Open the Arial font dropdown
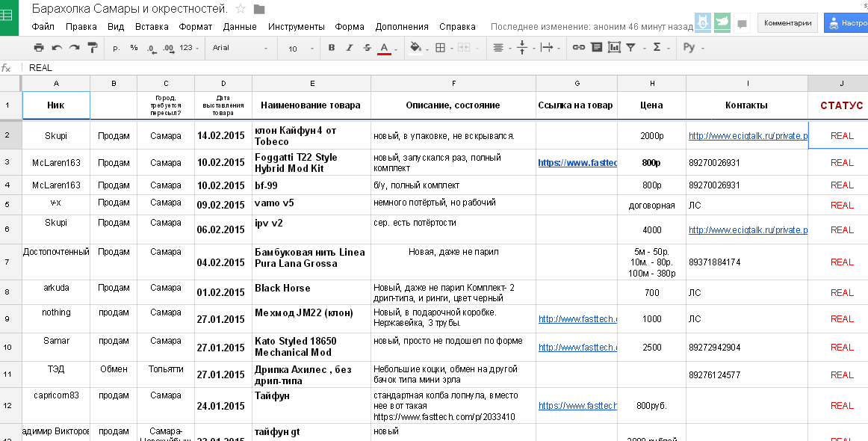Viewport: 868px width, 441px height. 240,48
